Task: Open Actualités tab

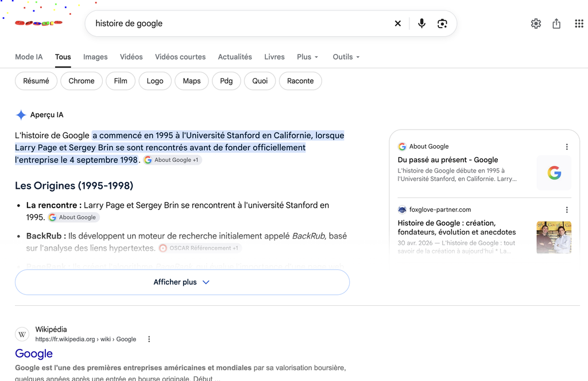Action: click(235, 57)
